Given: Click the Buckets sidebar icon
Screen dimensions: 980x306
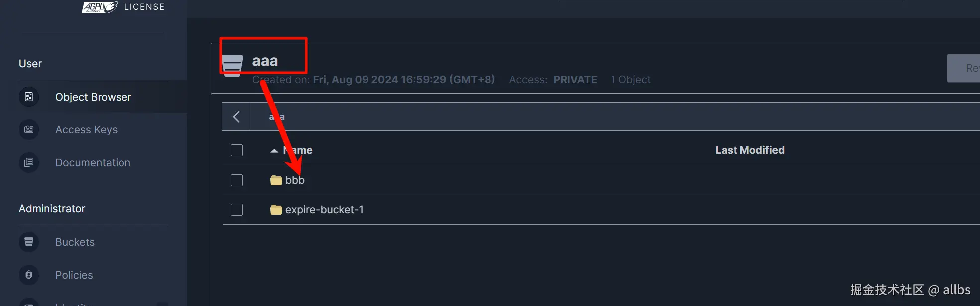Looking at the screenshot, I should tap(29, 242).
